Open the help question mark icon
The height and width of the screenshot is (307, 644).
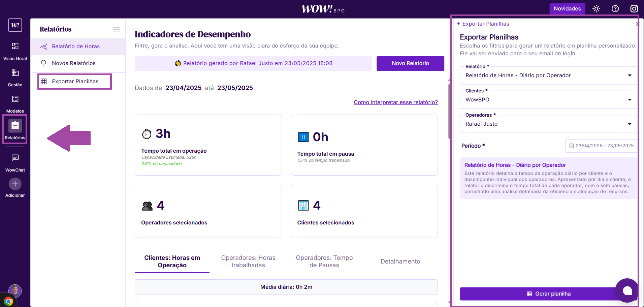click(615, 9)
